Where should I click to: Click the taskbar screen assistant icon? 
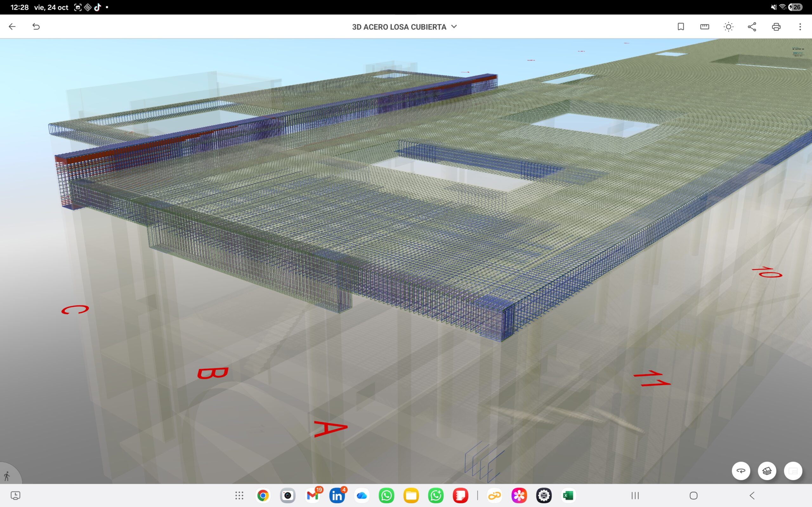(16, 495)
